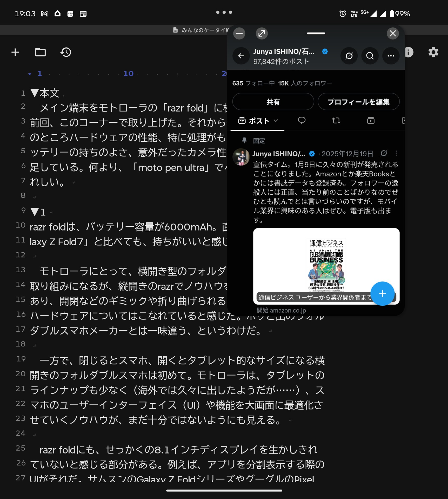
Task: Expand floating window to full screen
Action: click(x=262, y=33)
